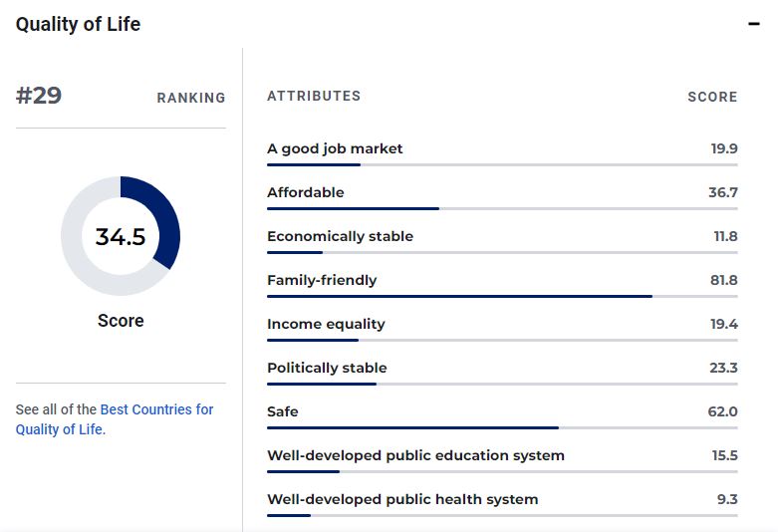Screen dimensions: 778x532
Task: Click the SCORE column header
Action: point(712,97)
